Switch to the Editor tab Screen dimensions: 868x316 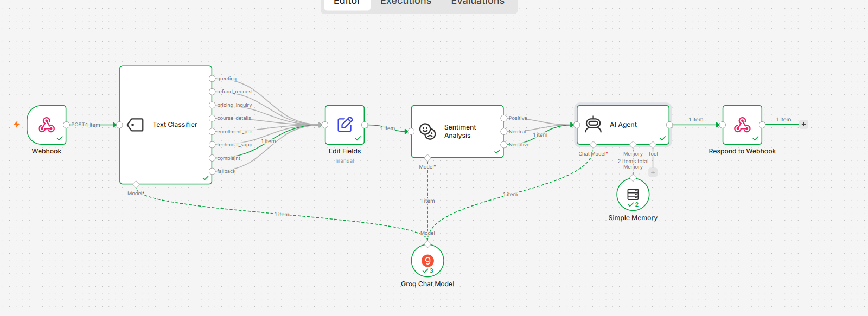pyautogui.click(x=347, y=3)
